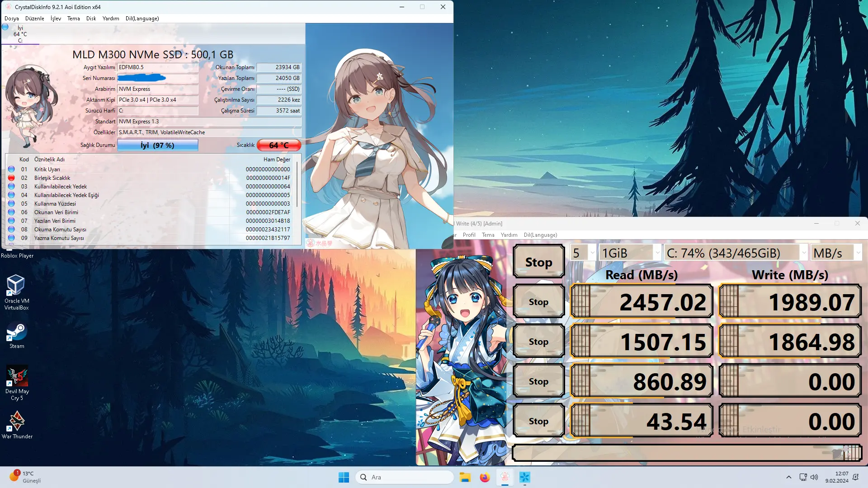The width and height of the screenshot is (868, 488).
Task: Open Disk menu in CrystalDiskInfo
Action: (91, 19)
